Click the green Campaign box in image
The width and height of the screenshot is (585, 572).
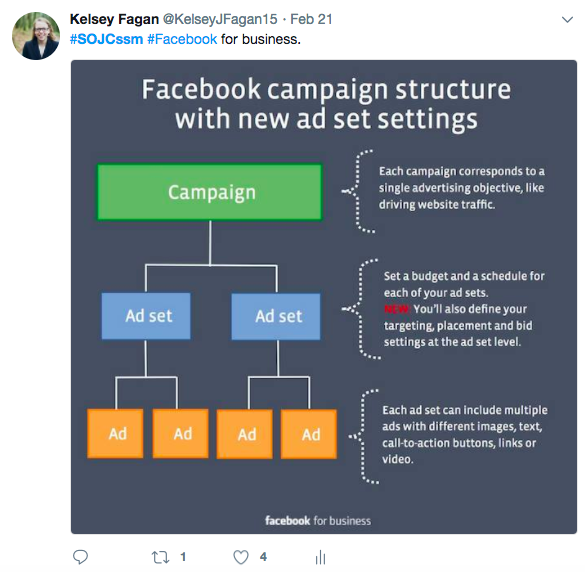click(x=210, y=192)
